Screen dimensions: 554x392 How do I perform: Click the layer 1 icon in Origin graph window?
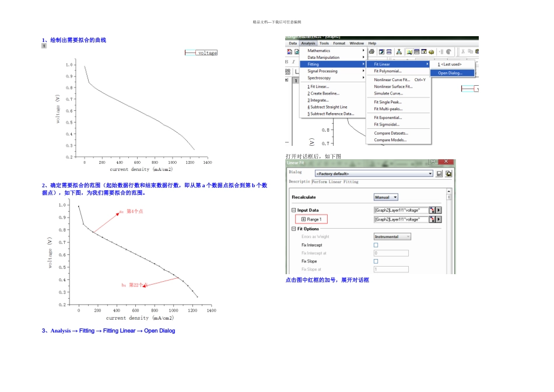coord(296,80)
